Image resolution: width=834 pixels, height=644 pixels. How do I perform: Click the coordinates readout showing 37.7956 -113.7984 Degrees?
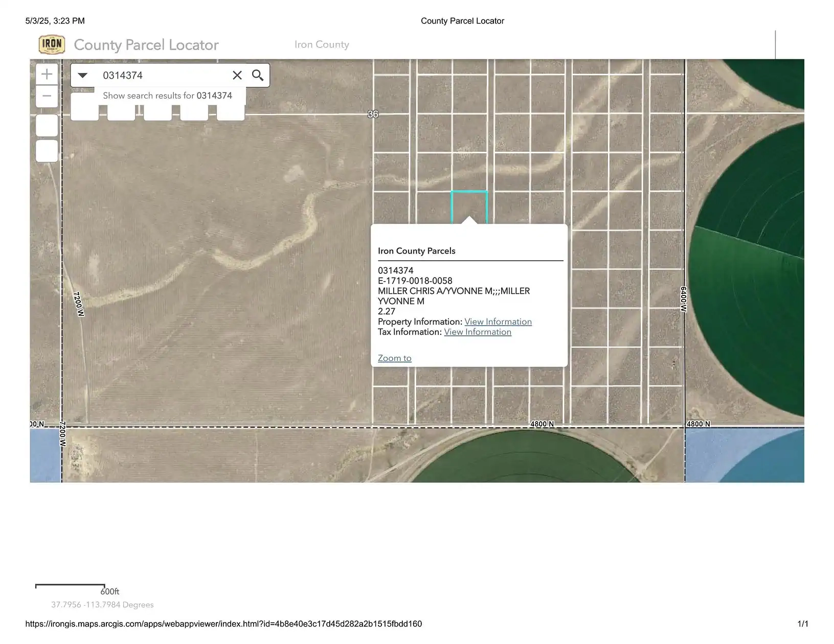[x=102, y=605]
